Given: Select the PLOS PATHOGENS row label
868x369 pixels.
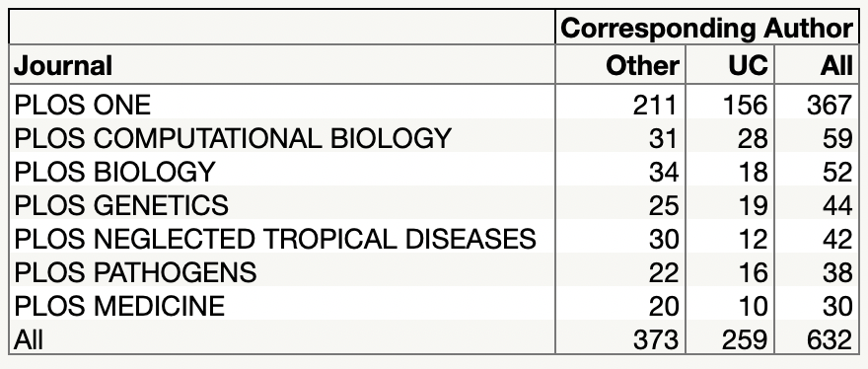Looking at the screenshot, I should 135,272.
